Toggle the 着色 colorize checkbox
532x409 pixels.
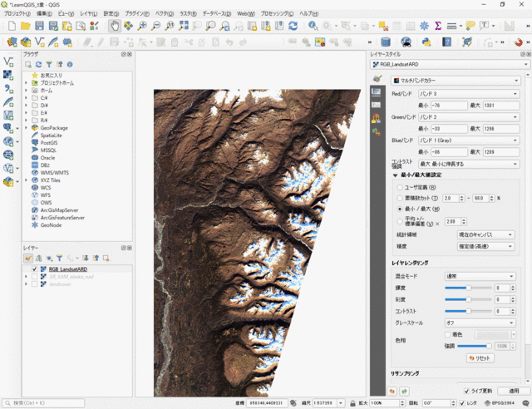coord(447,335)
